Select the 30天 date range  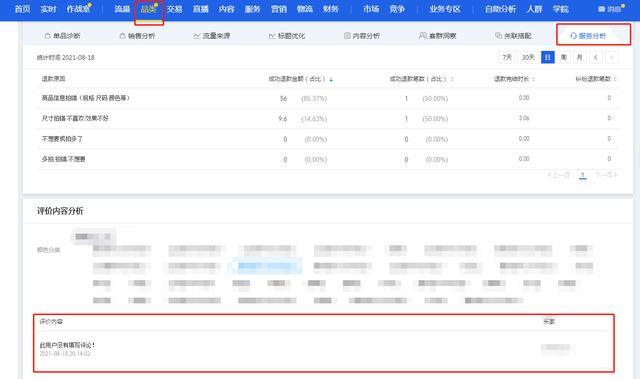[x=528, y=58]
